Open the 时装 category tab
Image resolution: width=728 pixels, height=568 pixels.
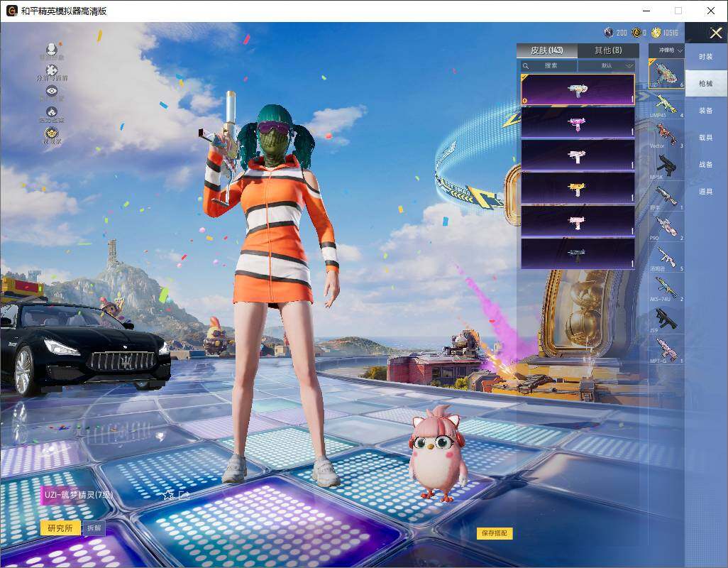pos(706,57)
